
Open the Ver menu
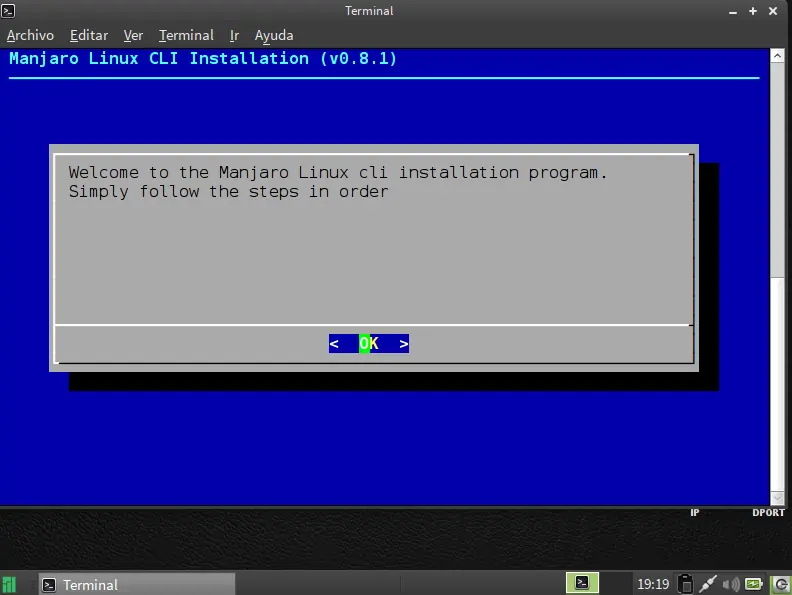[133, 35]
